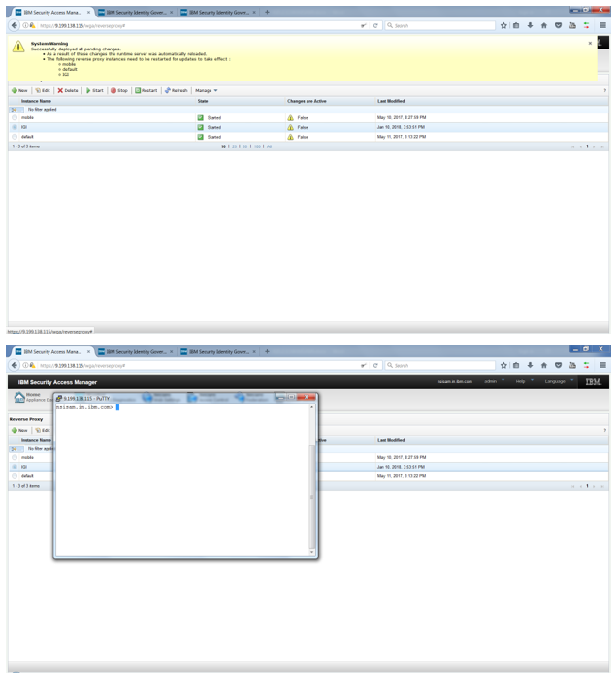
Task: Click warning triangle in mobile row Changes column
Action: pos(290,117)
